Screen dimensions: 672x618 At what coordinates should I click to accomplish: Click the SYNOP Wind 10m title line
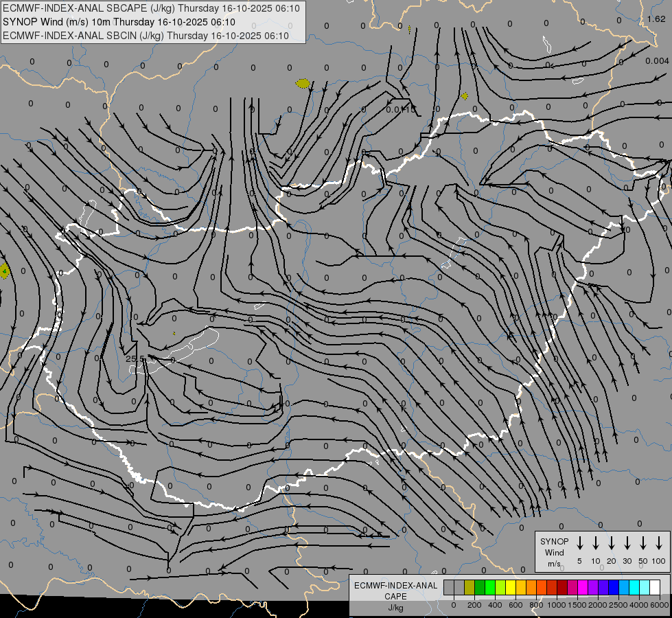click(119, 22)
